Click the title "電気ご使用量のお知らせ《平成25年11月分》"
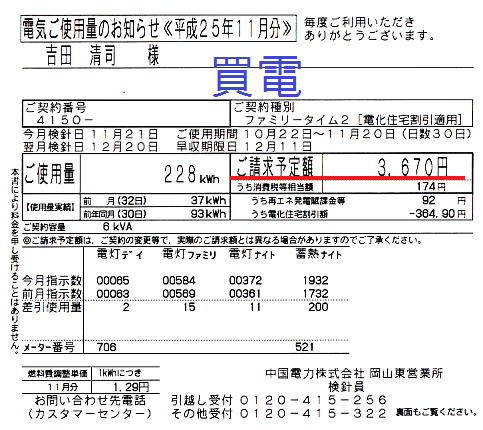The image size is (483, 430). [x=158, y=28]
